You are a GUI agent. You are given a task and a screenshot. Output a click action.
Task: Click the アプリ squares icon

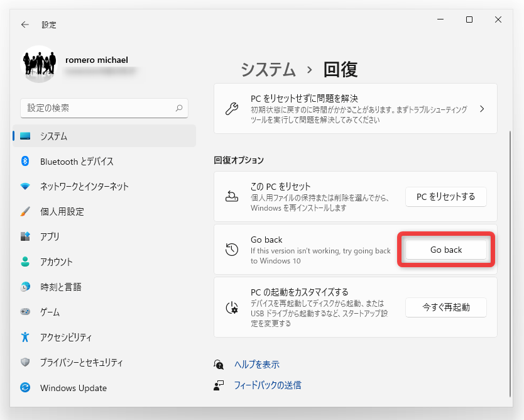(x=25, y=236)
